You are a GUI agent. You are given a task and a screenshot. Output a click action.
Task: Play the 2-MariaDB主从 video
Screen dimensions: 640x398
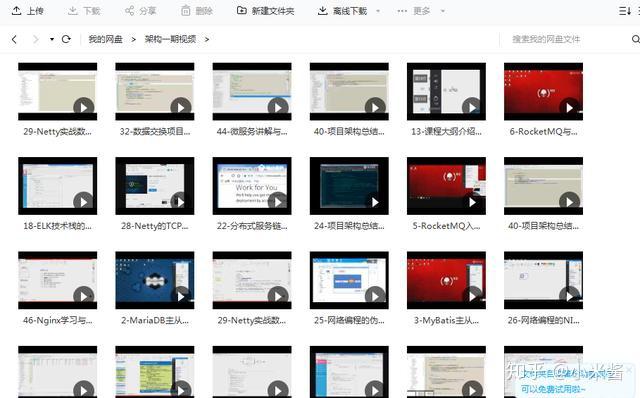[181, 296]
